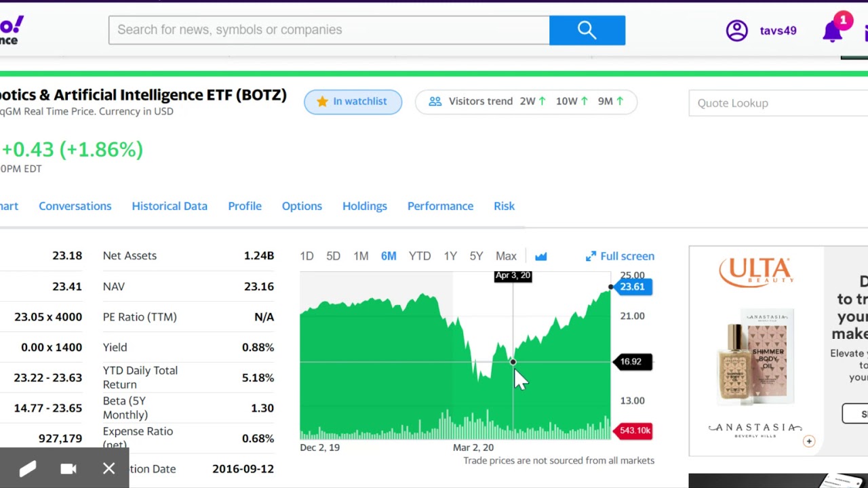Screen dimensions: 868x488
Task: Select the 5Y chart range
Action: (476, 256)
